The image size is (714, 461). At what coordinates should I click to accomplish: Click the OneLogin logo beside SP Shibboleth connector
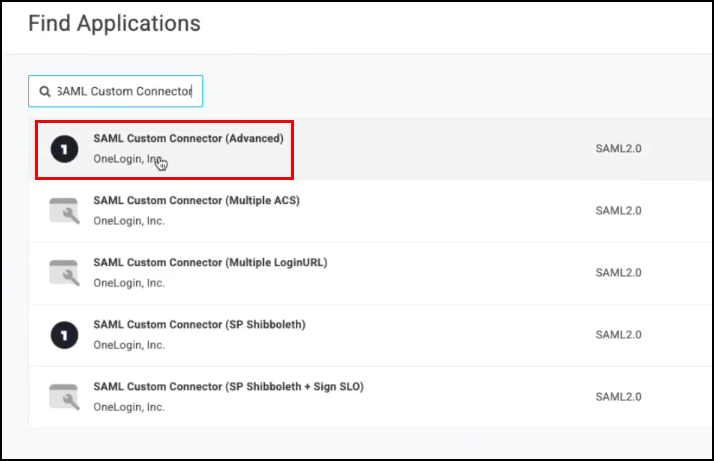[x=64, y=335]
